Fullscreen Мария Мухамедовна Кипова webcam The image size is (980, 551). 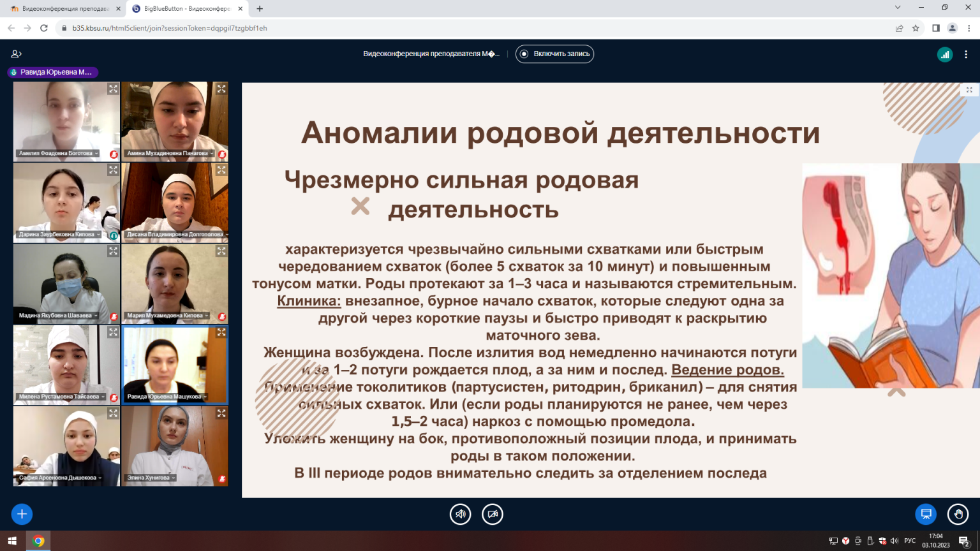(x=221, y=251)
